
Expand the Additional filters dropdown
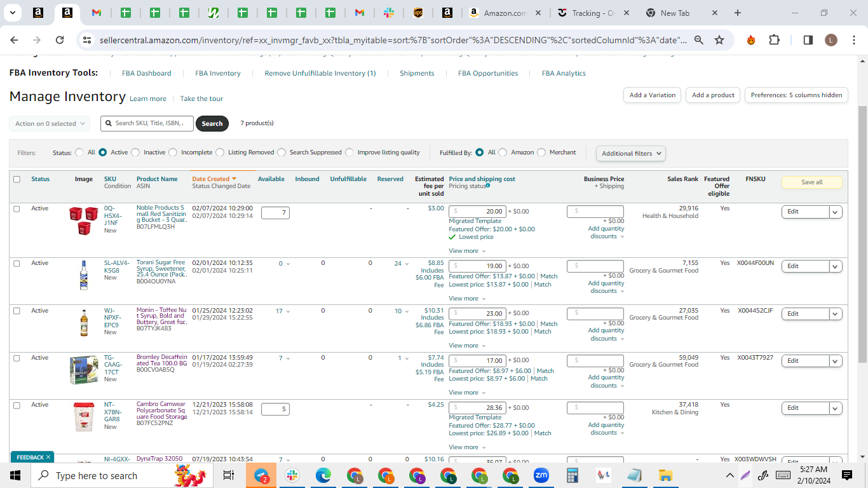(x=630, y=153)
